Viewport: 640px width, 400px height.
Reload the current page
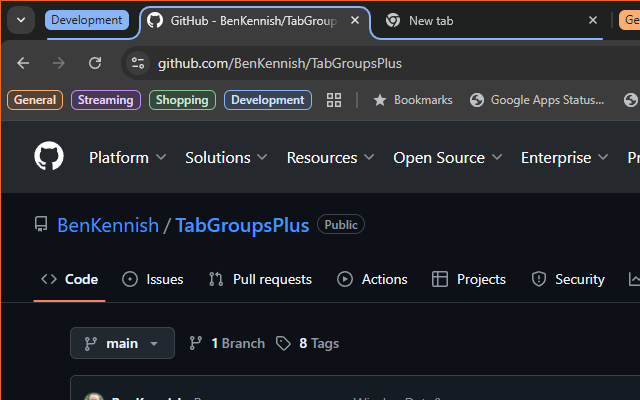95,63
